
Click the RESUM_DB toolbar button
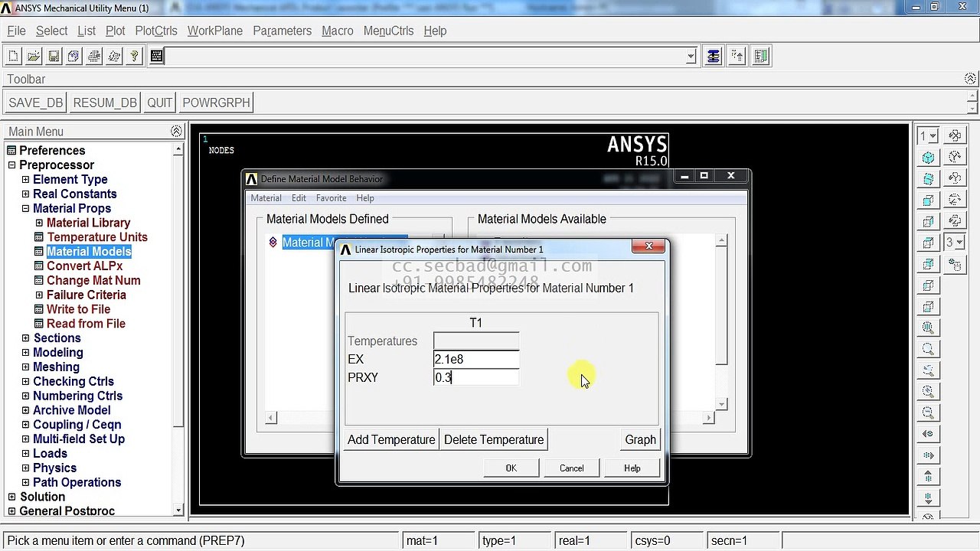[105, 103]
